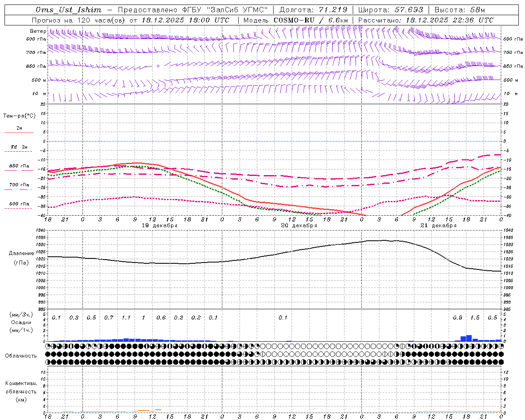Viewport: 525px width, 420px height.
Task: Click last cloud symbol in bottom cloudiness row
Action: pyautogui.click(x=501, y=362)
